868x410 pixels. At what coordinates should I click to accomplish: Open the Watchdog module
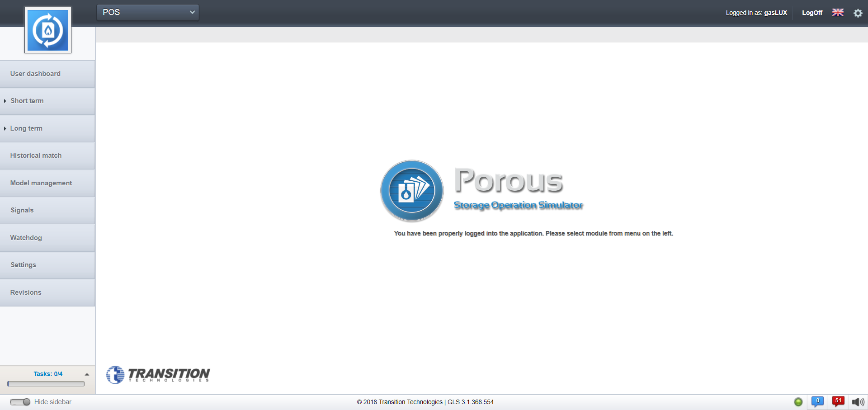coord(26,238)
